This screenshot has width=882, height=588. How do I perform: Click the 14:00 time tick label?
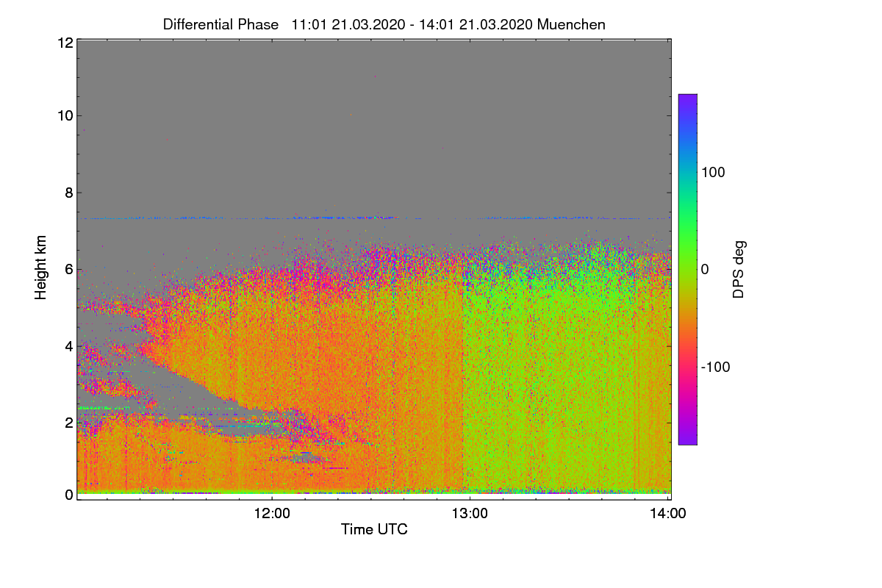(668, 514)
